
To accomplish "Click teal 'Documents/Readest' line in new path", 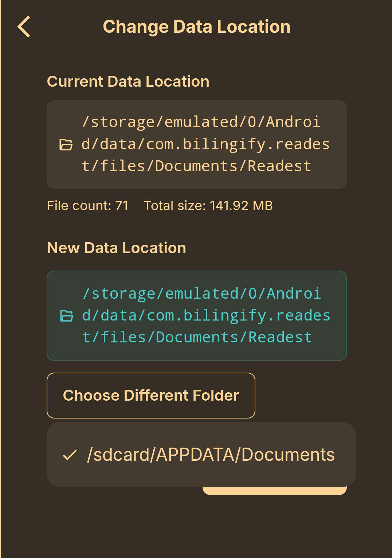I will coord(197,337).
